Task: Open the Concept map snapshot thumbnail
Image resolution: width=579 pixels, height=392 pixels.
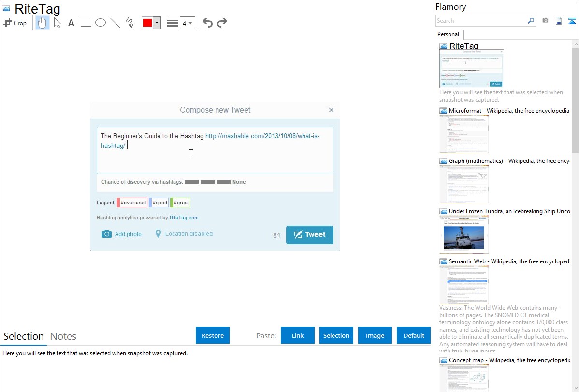Action: point(464,378)
